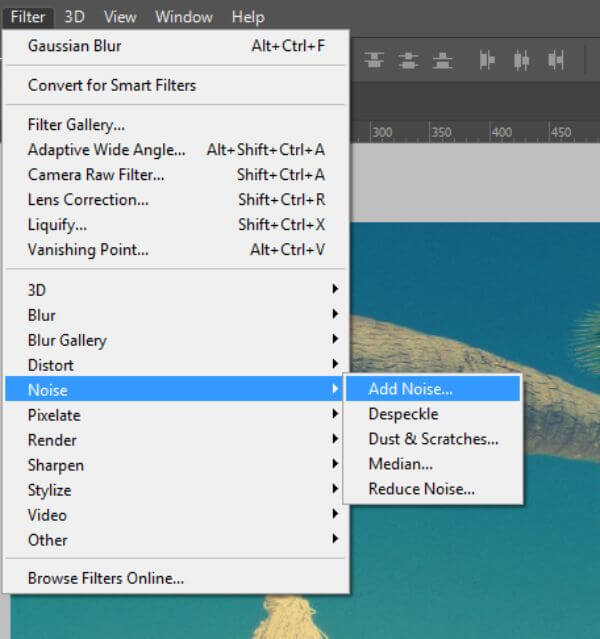Expand the Blur submenu
The width and height of the screenshot is (600, 639).
coord(176,315)
